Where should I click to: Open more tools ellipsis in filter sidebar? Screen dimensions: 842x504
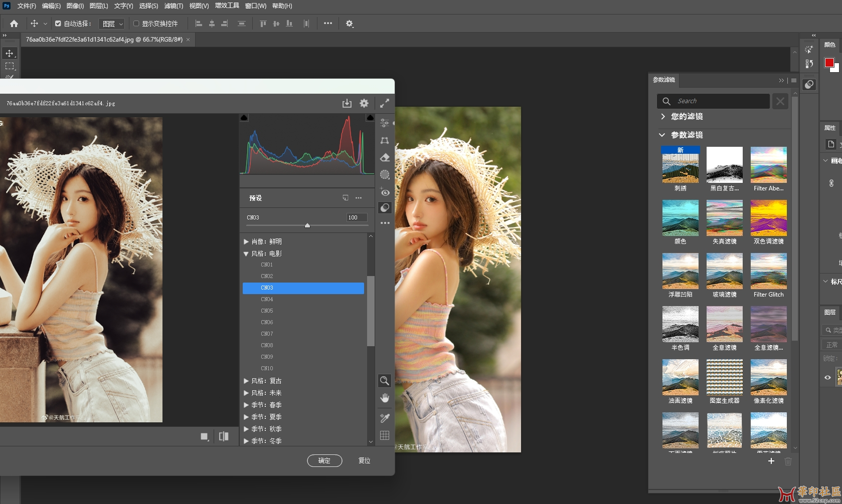pyautogui.click(x=385, y=223)
